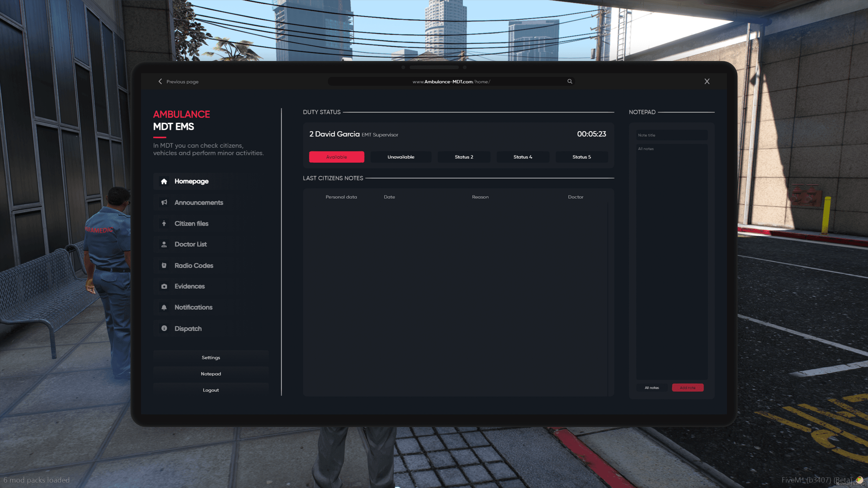This screenshot has height=488, width=868.
Task: Click the Doctor List icon
Action: pyautogui.click(x=164, y=244)
